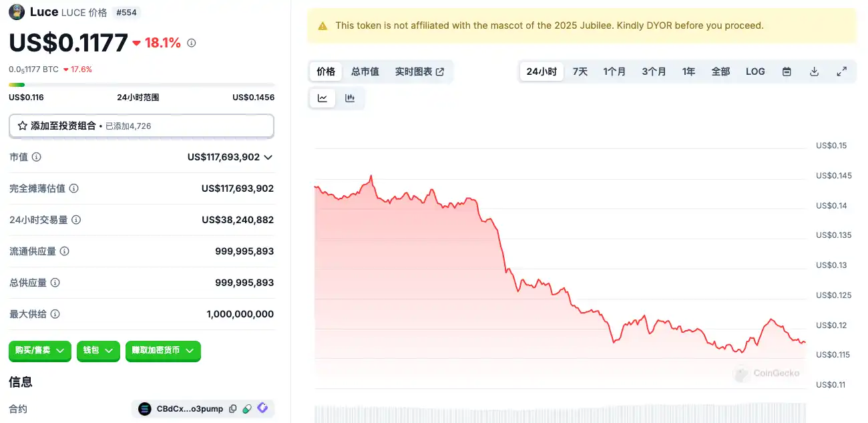This screenshot has height=423, width=868.
Task: Download the chart data
Action: click(814, 72)
